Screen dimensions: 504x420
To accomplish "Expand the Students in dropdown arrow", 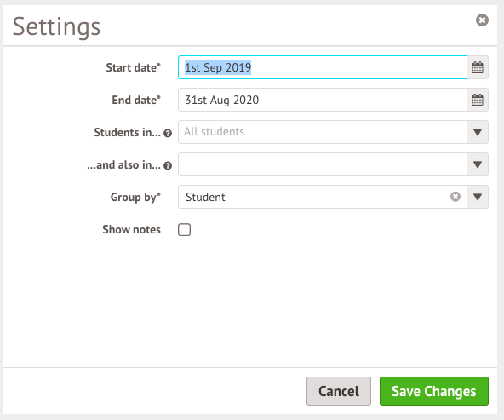I will click(478, 132).
